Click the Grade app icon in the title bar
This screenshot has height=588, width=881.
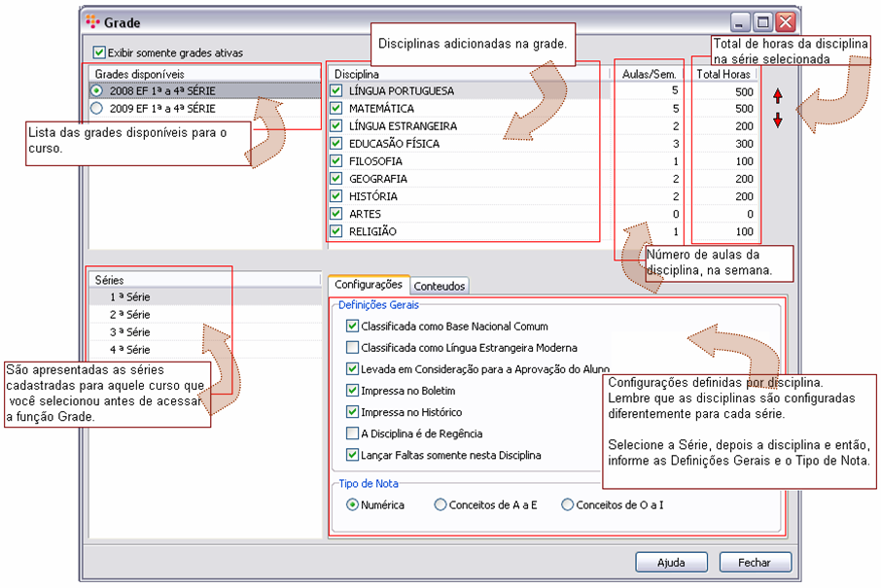click(92, 22)
